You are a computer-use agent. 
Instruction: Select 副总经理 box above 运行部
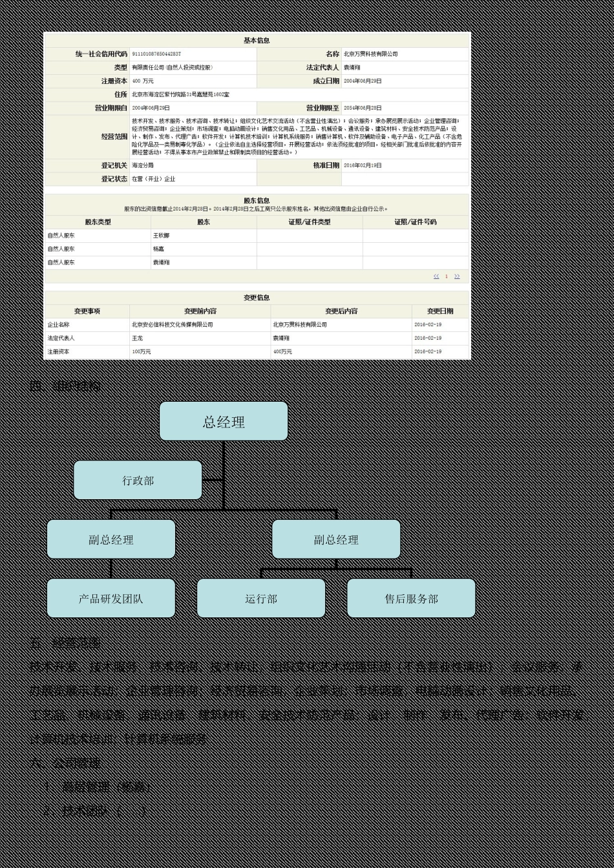(336, 539)
